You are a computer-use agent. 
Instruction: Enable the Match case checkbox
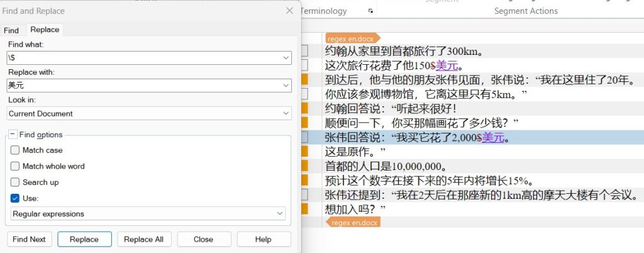(15, 150)
